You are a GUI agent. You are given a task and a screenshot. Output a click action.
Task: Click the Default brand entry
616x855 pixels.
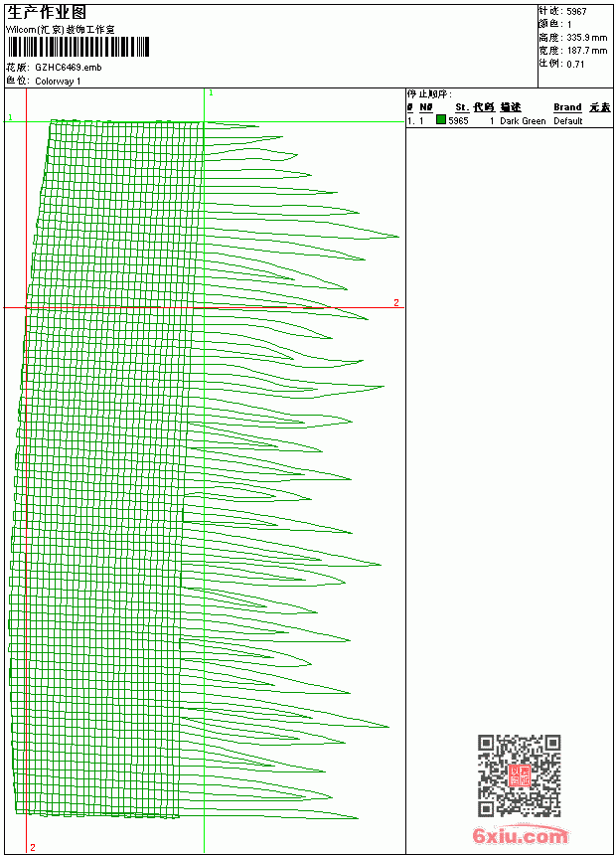568,121
